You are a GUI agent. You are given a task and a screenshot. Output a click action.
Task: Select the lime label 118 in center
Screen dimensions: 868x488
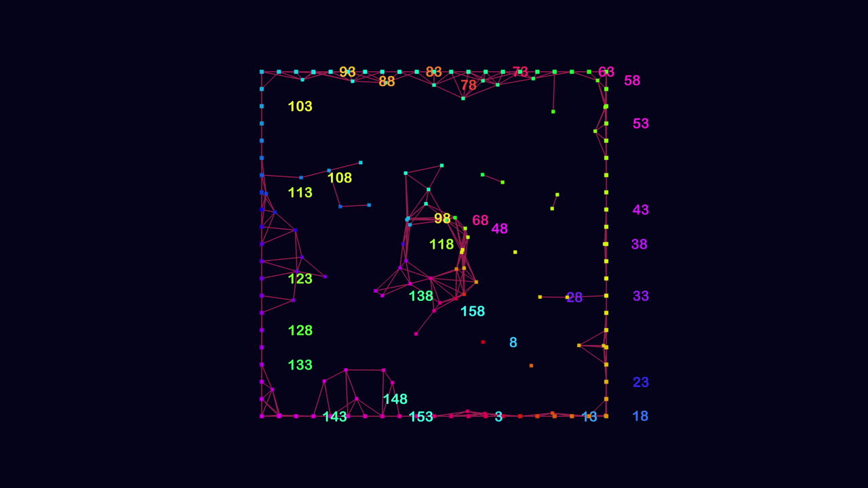coord(441,245)
